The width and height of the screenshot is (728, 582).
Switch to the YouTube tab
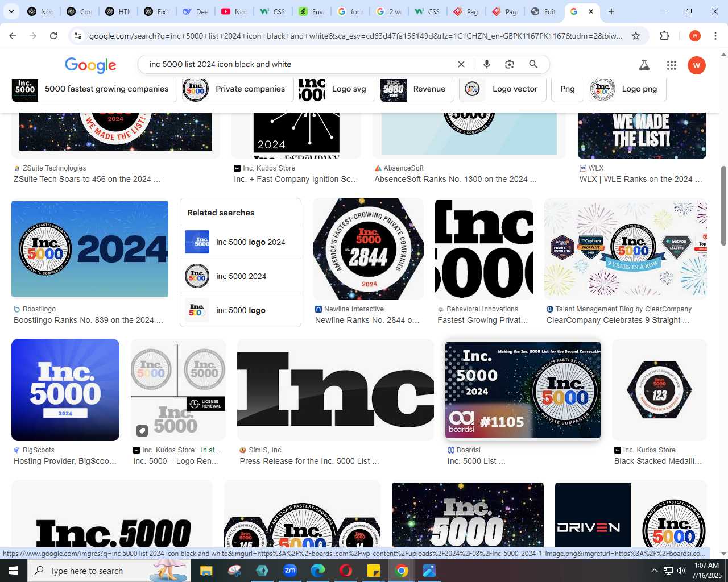coord(234,11)
